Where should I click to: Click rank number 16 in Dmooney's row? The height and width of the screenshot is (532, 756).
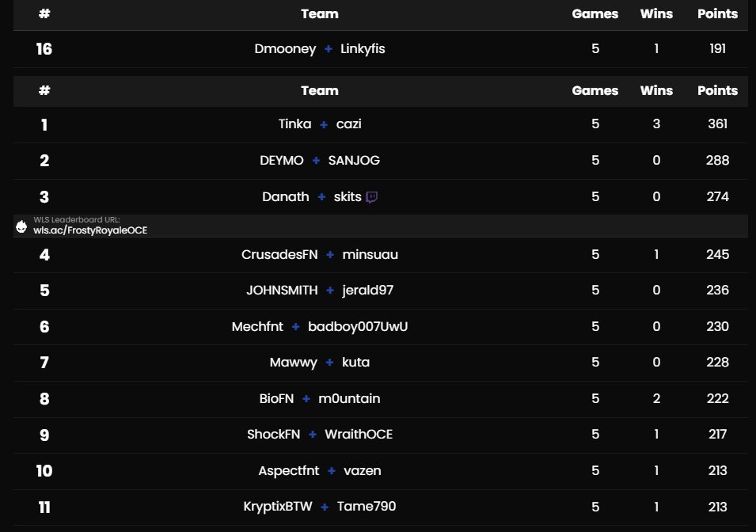point(44,49)
